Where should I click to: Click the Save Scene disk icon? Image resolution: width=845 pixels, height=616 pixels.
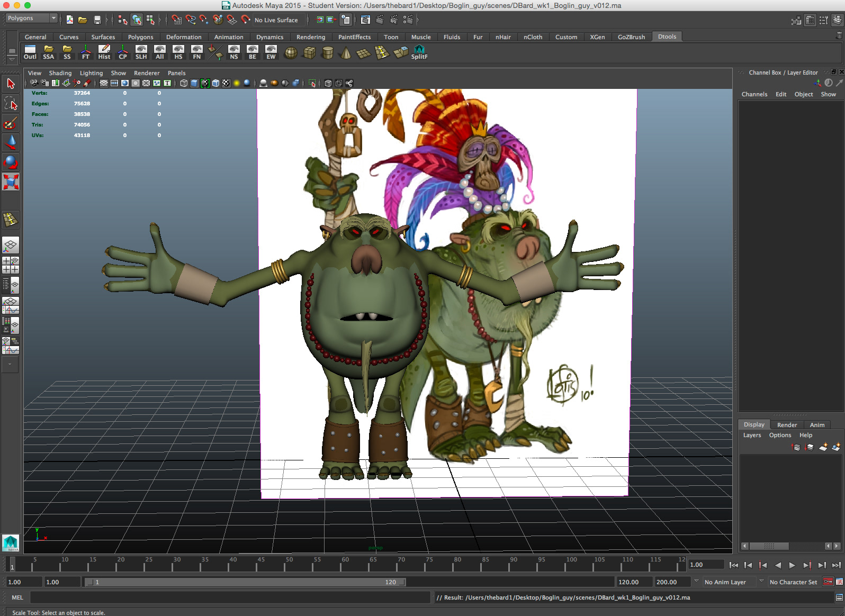(97, 20)
